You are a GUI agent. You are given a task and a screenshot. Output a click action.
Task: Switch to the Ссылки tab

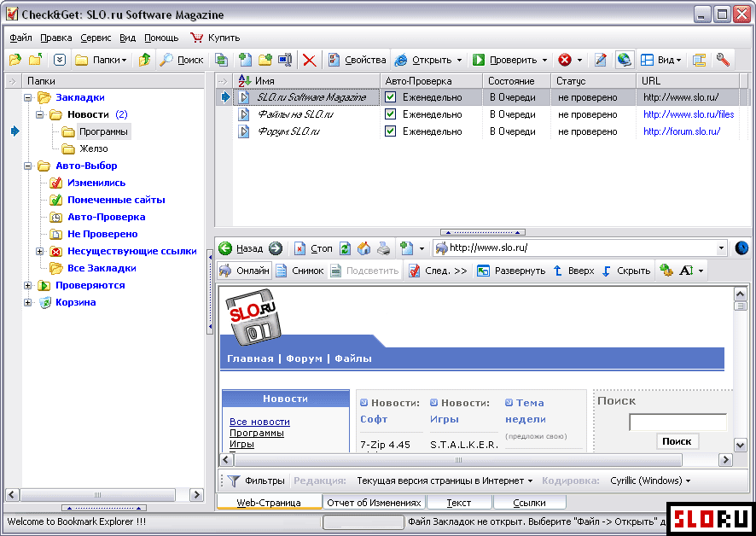[529, 503]
